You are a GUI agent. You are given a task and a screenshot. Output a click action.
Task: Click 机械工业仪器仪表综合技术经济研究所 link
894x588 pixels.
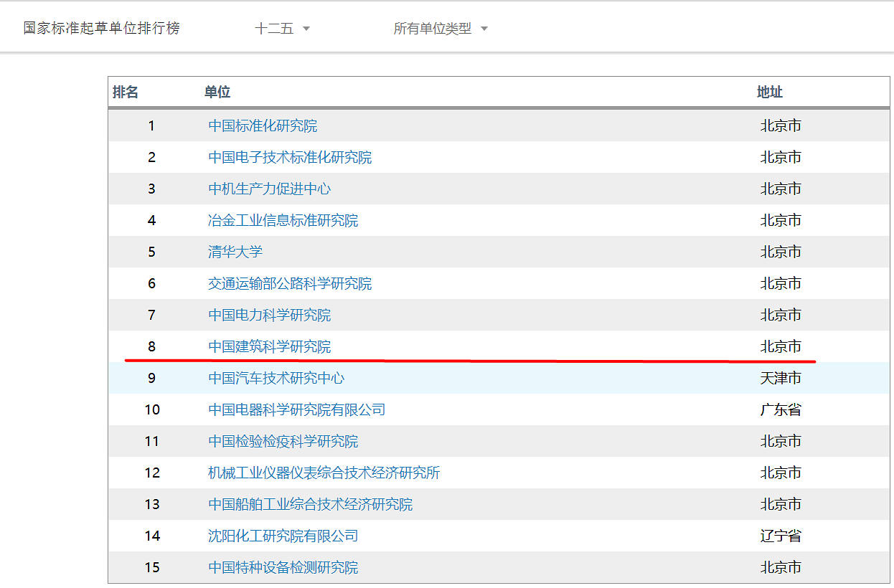(x=324, y=473)
